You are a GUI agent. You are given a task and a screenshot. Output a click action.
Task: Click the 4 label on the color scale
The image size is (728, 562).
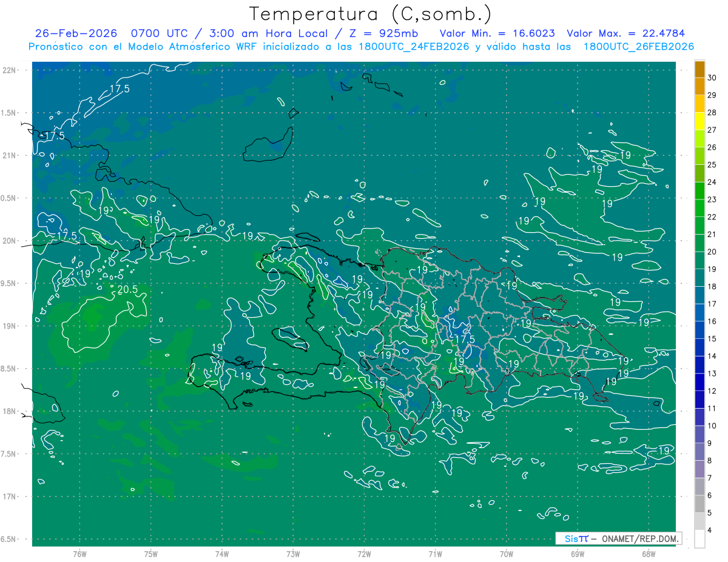710,530
